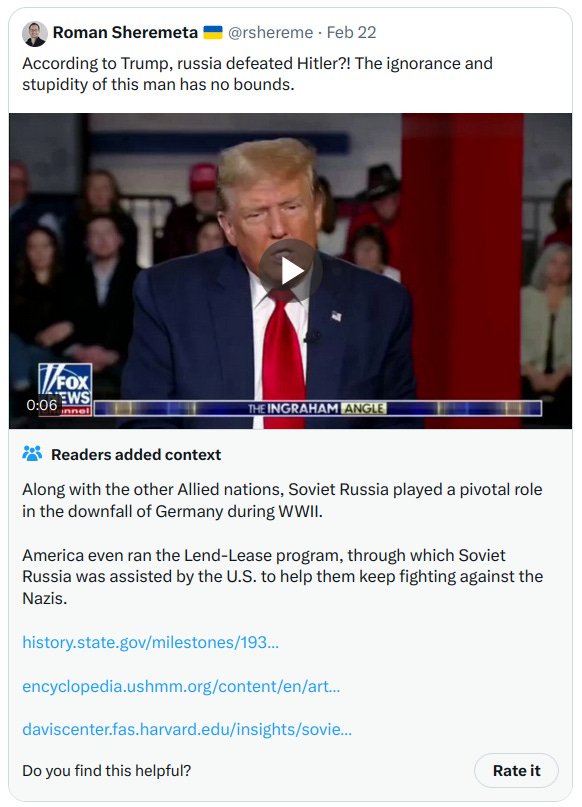Open Roman Sheremeta's profile avatar
582x807 pixels.
click(x=34, y=33)
